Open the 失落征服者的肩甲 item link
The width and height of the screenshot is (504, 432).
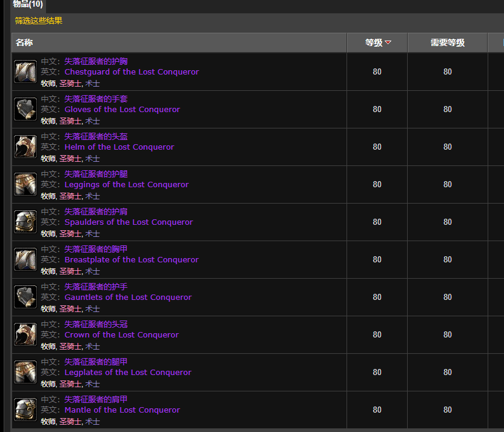pos(96,400)
